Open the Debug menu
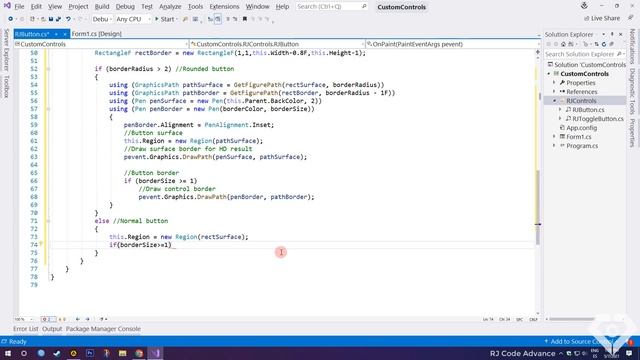Viewport: 640px width, 360px height. click(x=125, y=7)
